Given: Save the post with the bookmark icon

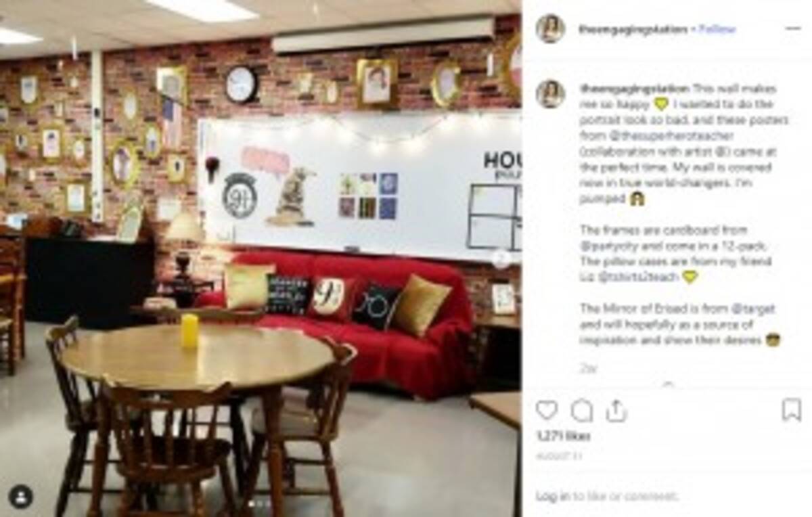Looking at the screenshot, I should coord(791,410).
